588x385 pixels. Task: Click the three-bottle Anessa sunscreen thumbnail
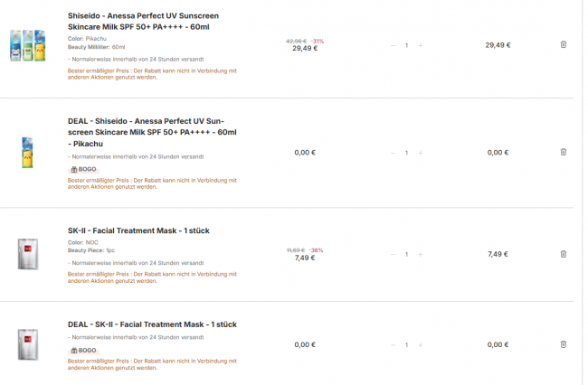tap(28, 45)
